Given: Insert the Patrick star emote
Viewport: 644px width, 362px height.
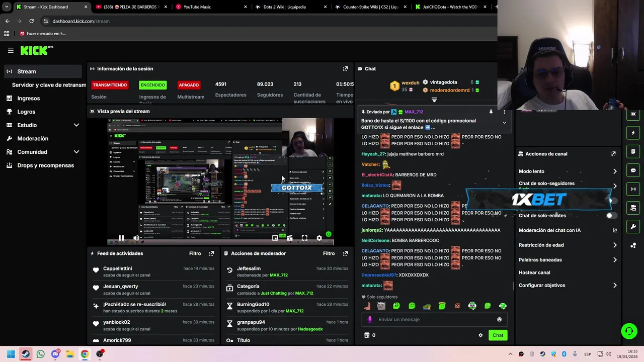Looking at the screenshot, I should 366,306.
